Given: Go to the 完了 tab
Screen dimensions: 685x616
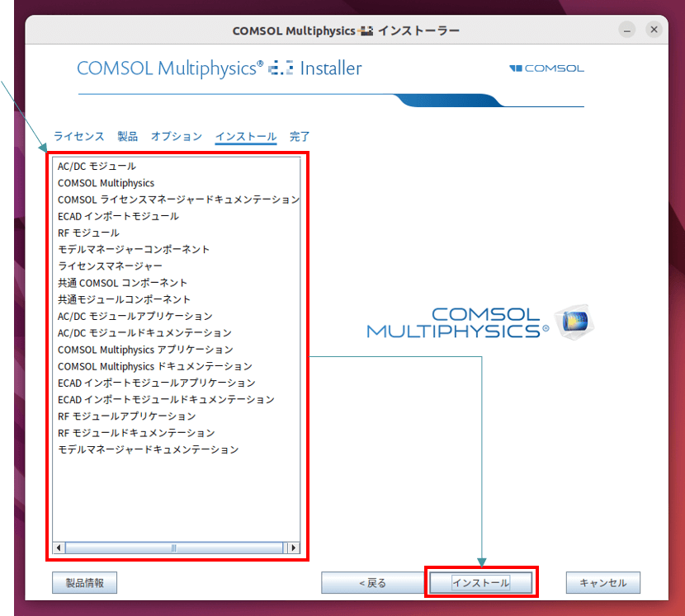Looking at the screenshot, I should 300,136.
